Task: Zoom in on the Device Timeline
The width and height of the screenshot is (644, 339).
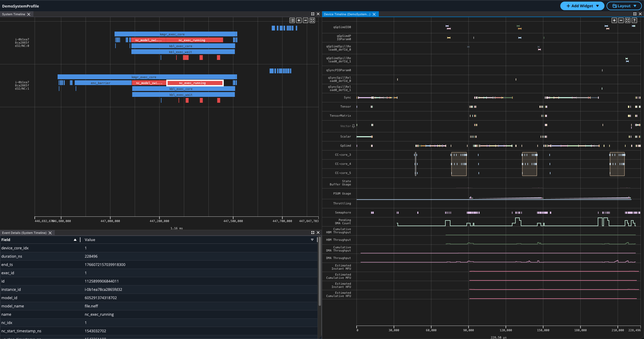Action: click(x=614, y=20)
